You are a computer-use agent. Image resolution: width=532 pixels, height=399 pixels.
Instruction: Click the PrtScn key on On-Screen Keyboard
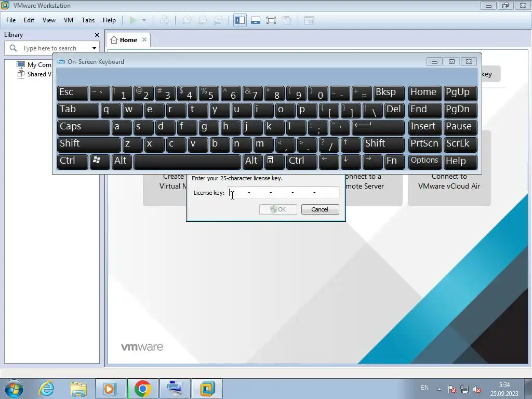coord(425,144)
